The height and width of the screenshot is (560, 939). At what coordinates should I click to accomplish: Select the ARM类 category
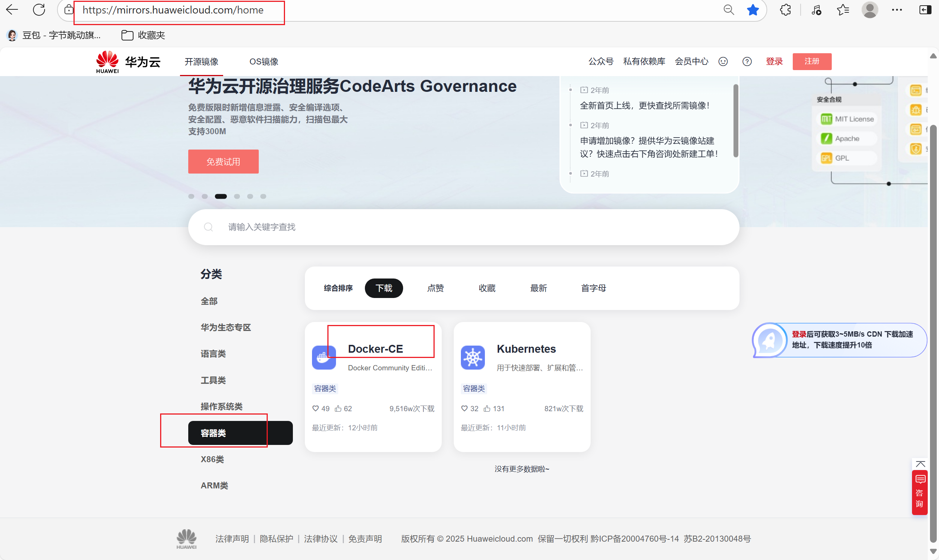pos(214,486)
